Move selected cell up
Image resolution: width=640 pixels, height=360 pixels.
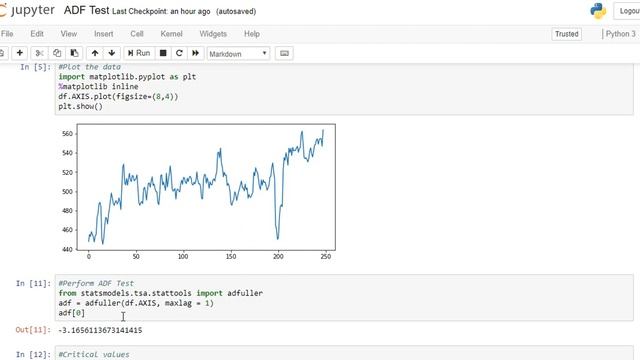95,53
